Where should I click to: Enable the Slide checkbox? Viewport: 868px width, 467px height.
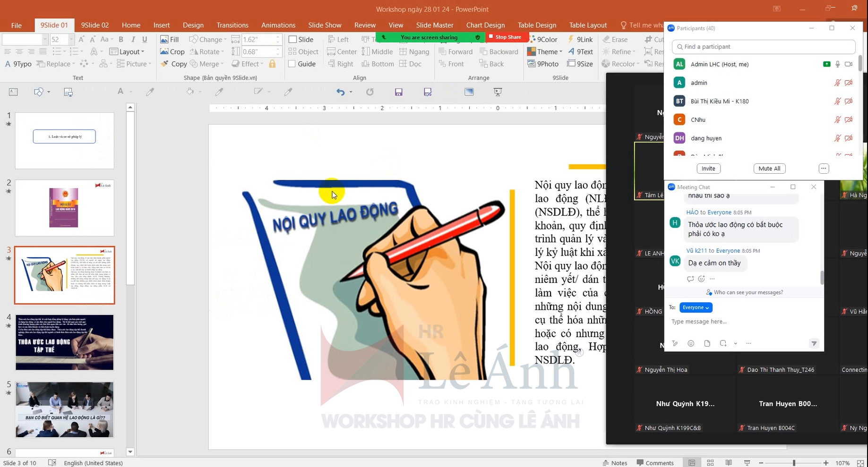click(x=292, y=39)
